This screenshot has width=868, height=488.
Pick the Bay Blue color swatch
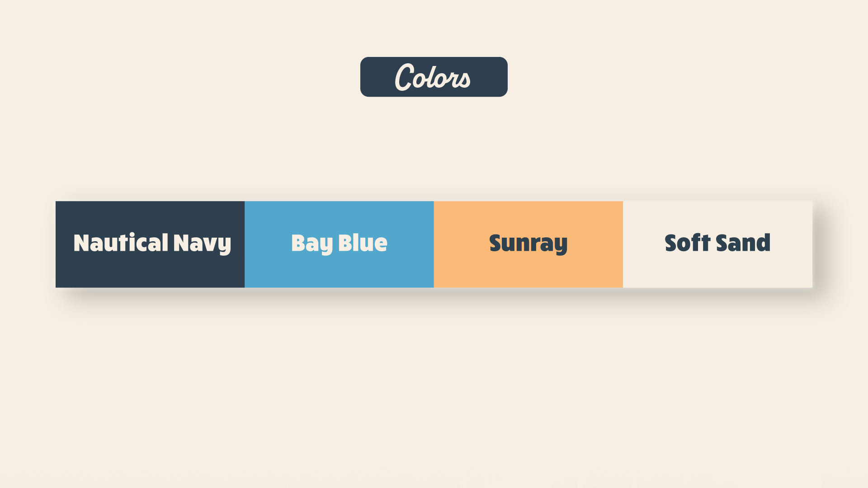click(x=339, y=244)
